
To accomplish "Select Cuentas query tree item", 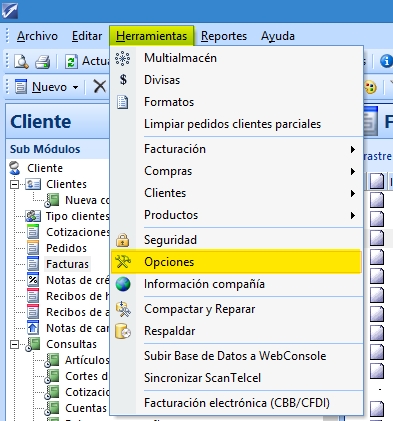I will [x=86, y=408].
